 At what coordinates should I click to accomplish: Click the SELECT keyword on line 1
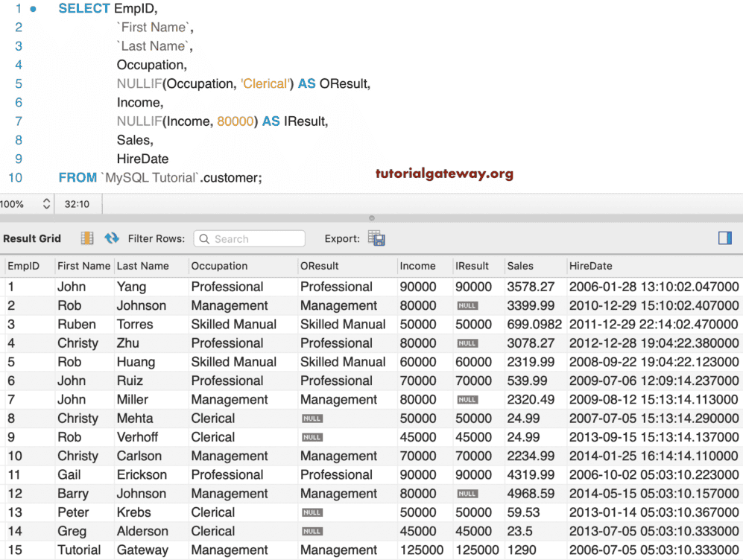(x=84, y=8)
